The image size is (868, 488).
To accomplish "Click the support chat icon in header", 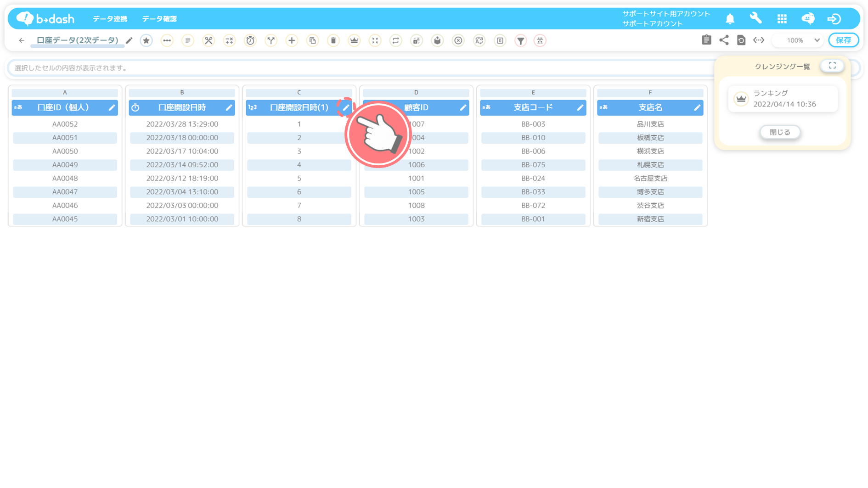I will click(808, 18).
